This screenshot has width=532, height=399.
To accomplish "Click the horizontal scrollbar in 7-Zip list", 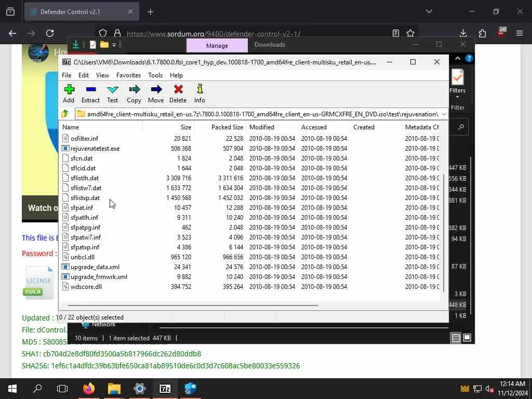I will click(193, 305).
